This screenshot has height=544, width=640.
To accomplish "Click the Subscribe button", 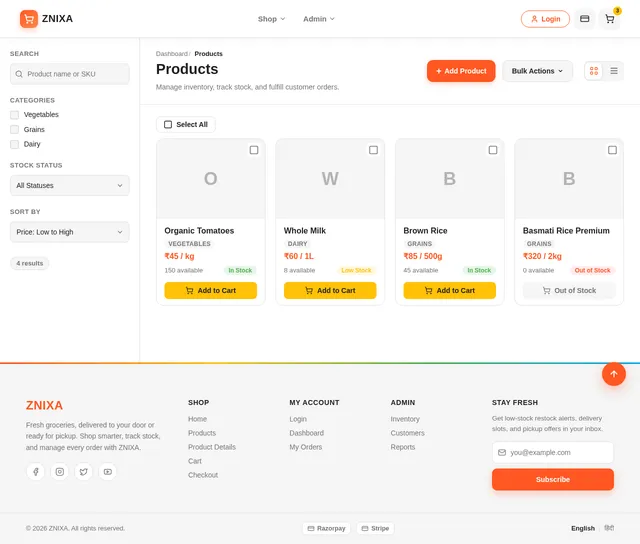I will point(553,480).
